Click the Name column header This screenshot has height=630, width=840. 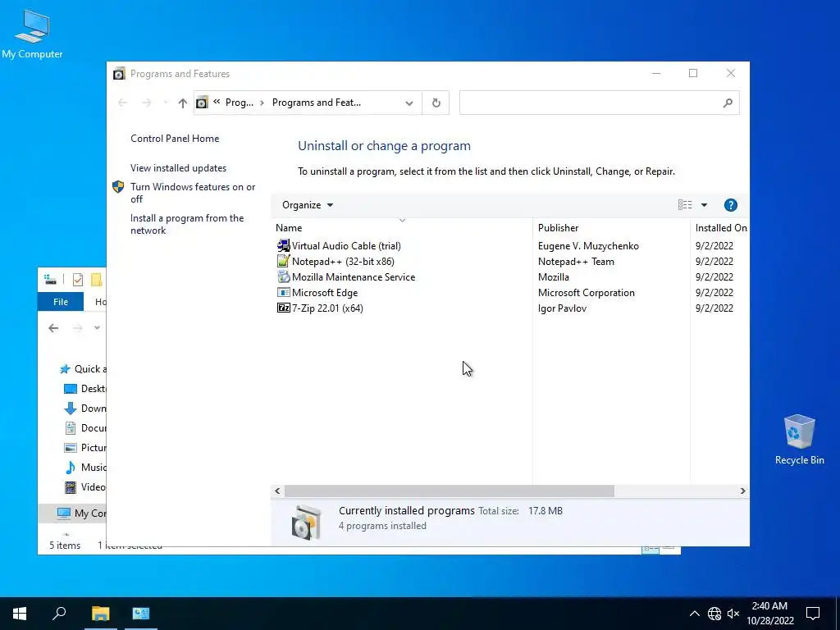click(x=401, y=228)
